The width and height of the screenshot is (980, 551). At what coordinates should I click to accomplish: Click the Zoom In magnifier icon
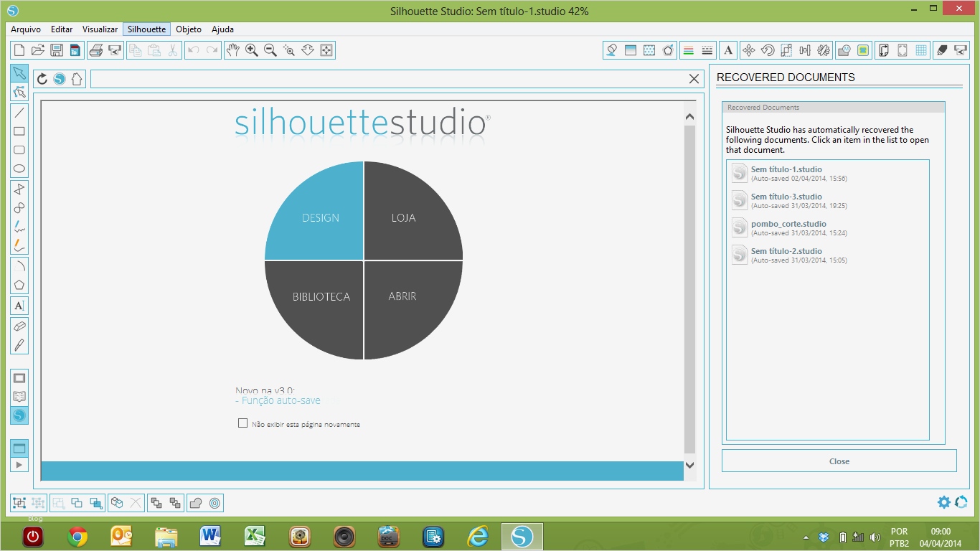[252, 50]
